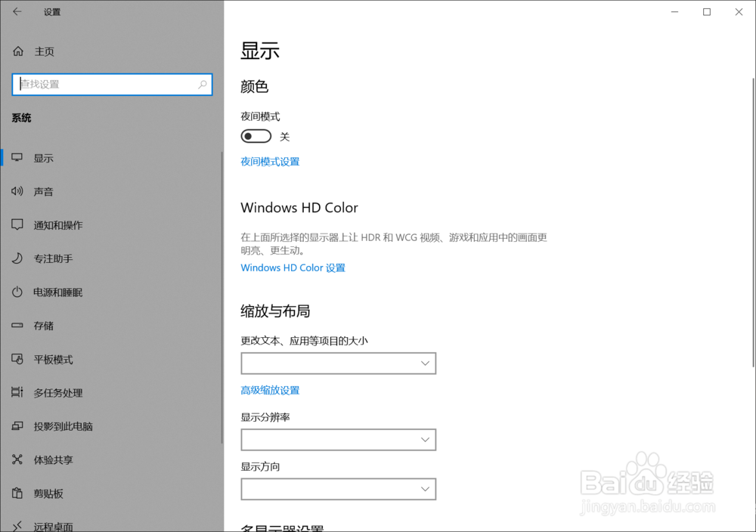The image size is (756, 532).
Task: Click the clipboard icon for 剪贴板
Action: [x=17, y=493]
